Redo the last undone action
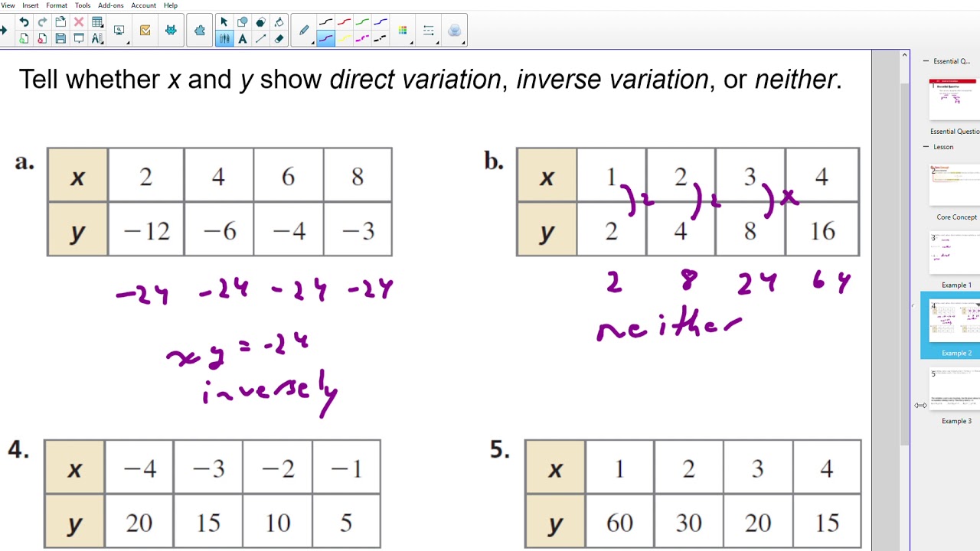 (42, 22)
